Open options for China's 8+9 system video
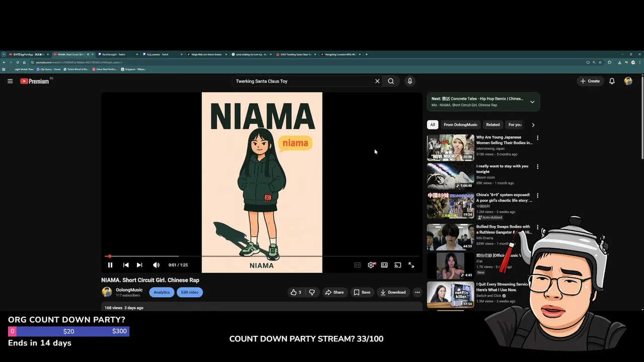Viewport: 644px width, 362px height. tap(537, 195)
